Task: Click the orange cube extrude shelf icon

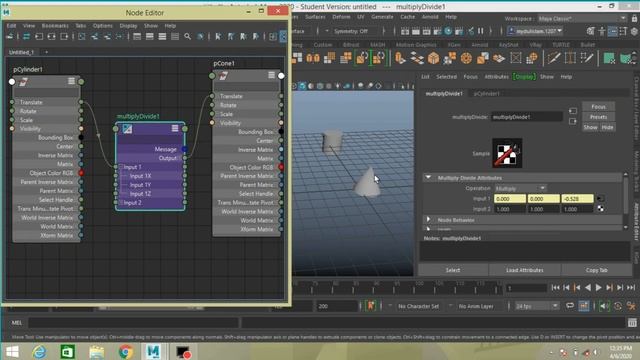Action: 433,58
